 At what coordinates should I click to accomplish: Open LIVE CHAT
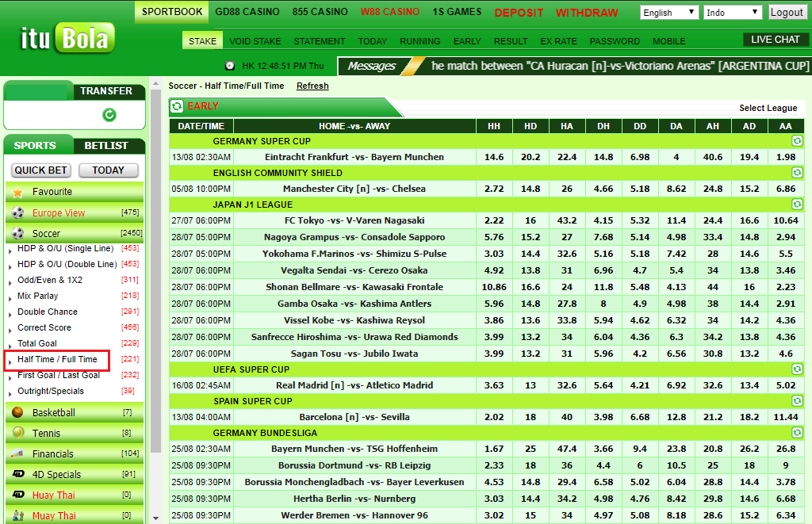tap(776, 40)
